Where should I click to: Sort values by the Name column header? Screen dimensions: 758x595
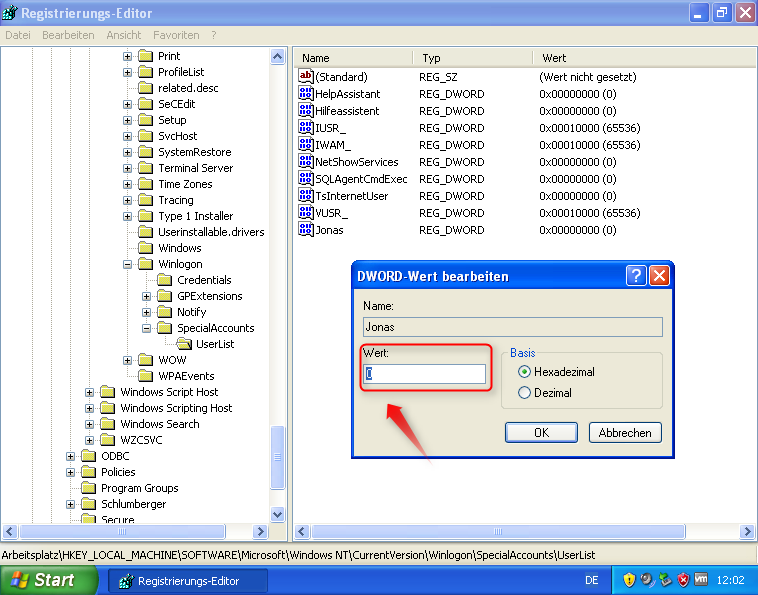point(353,58)
